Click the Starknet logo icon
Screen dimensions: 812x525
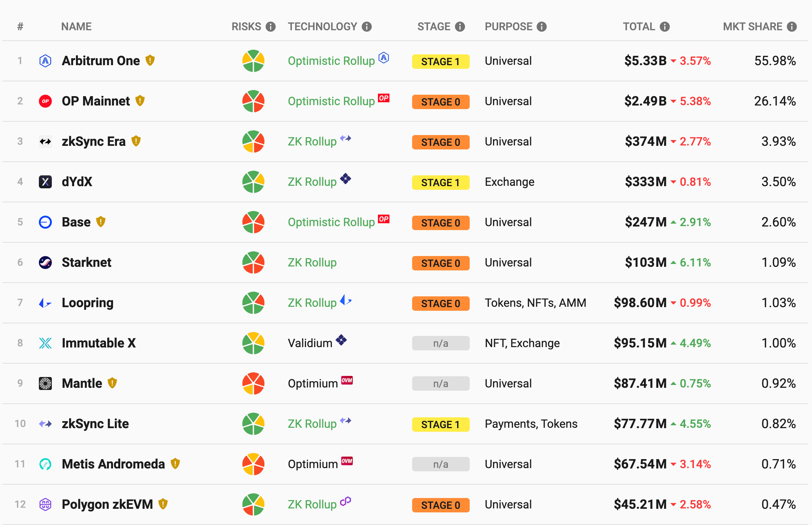[x=45, y=262]
